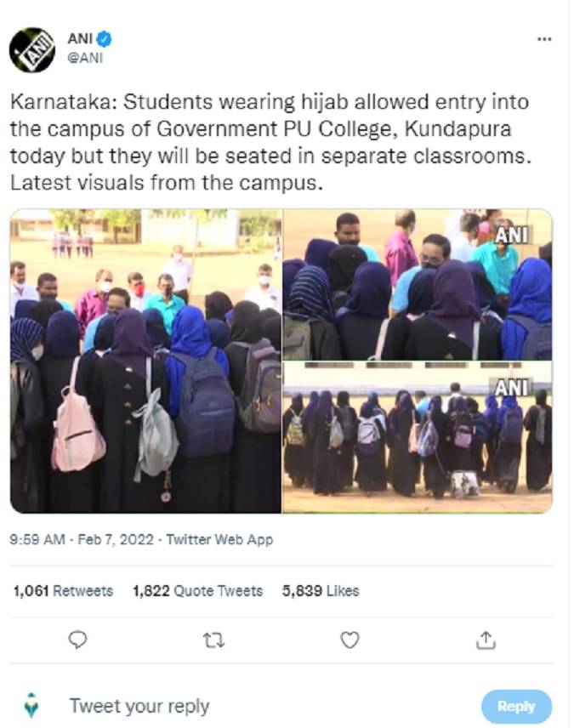Open the three-dot more options menu
This screenshot has width=574, height=728.
(544, 39)
